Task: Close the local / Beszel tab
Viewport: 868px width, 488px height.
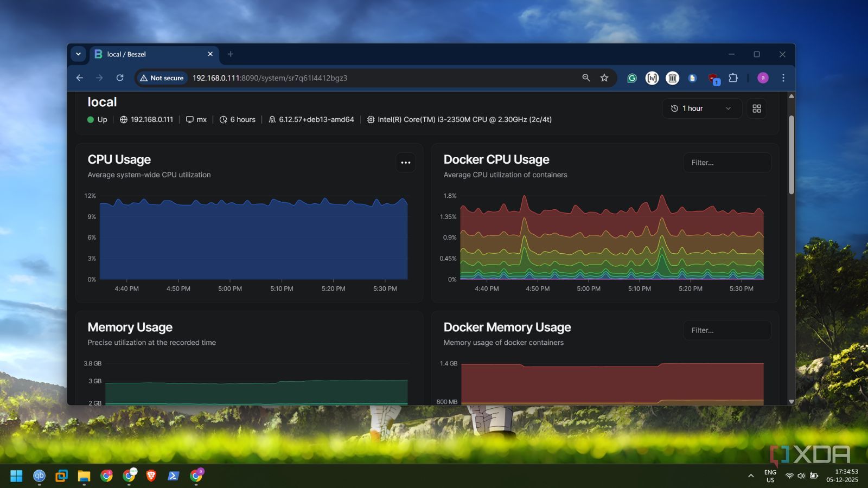Action: point(210,54)
